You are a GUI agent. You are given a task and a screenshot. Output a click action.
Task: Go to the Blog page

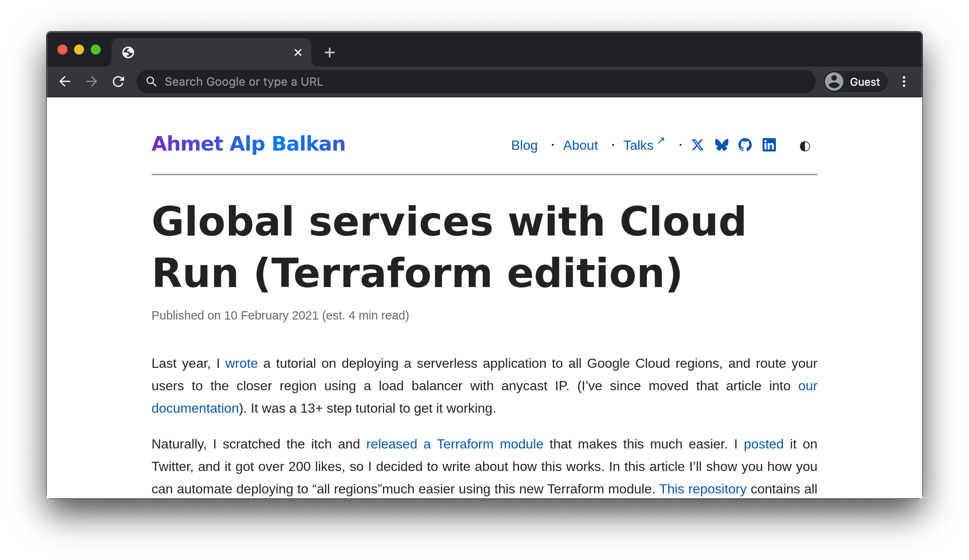pyautogui.click(x=524, y=145)
